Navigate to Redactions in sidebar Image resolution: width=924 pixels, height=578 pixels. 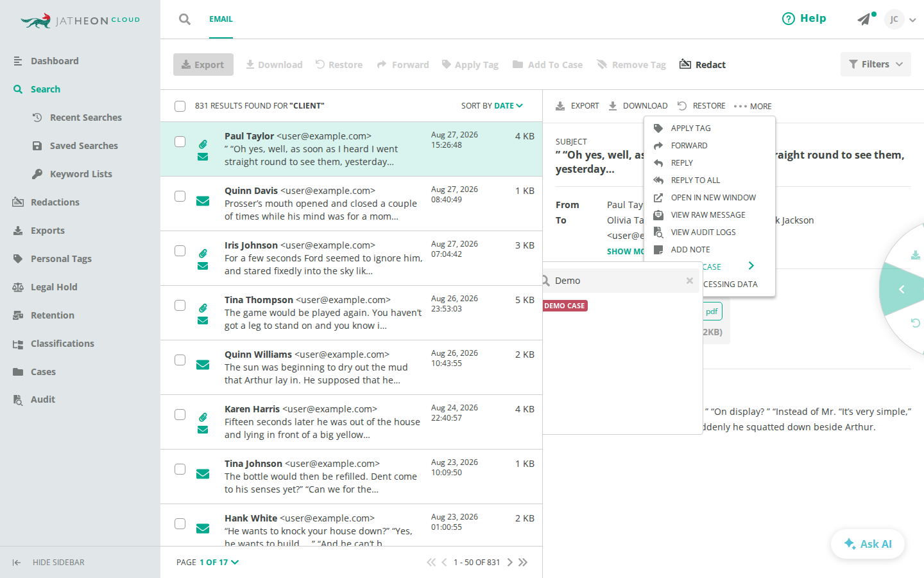click(55, 202)
